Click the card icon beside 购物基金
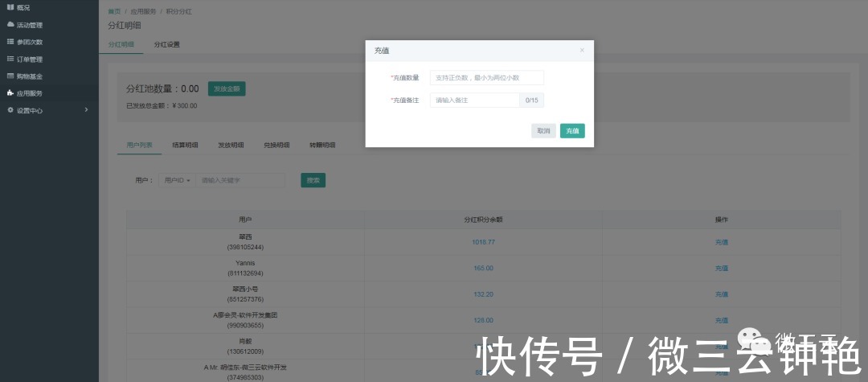Image resolution: width=868 pixels, height=382 pixels. click(10, 76)
